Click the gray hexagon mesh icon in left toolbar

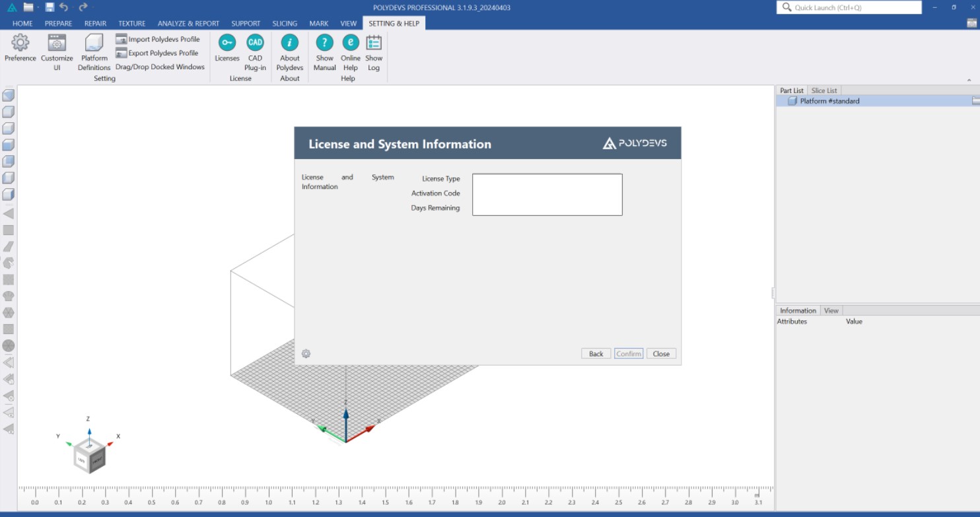9,312
